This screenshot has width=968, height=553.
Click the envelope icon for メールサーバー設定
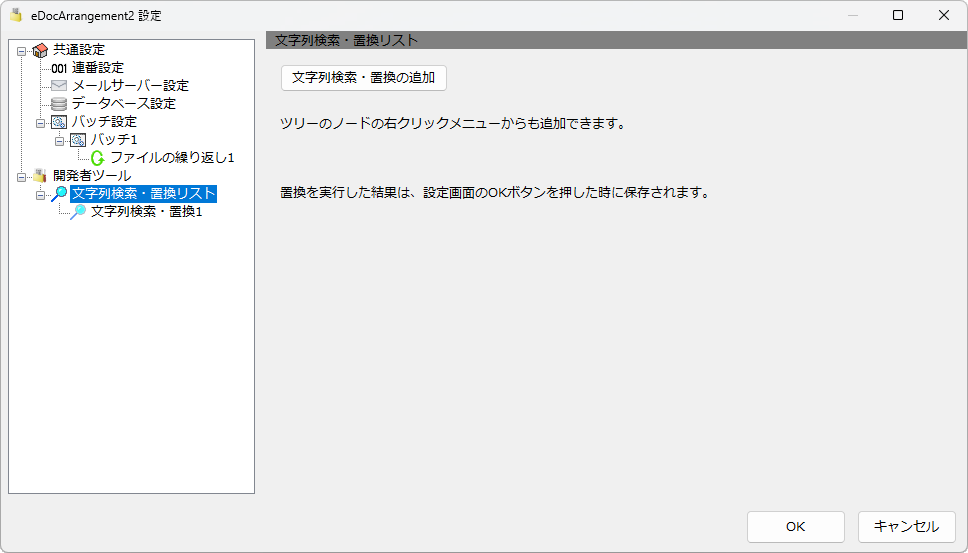[59, 86]
